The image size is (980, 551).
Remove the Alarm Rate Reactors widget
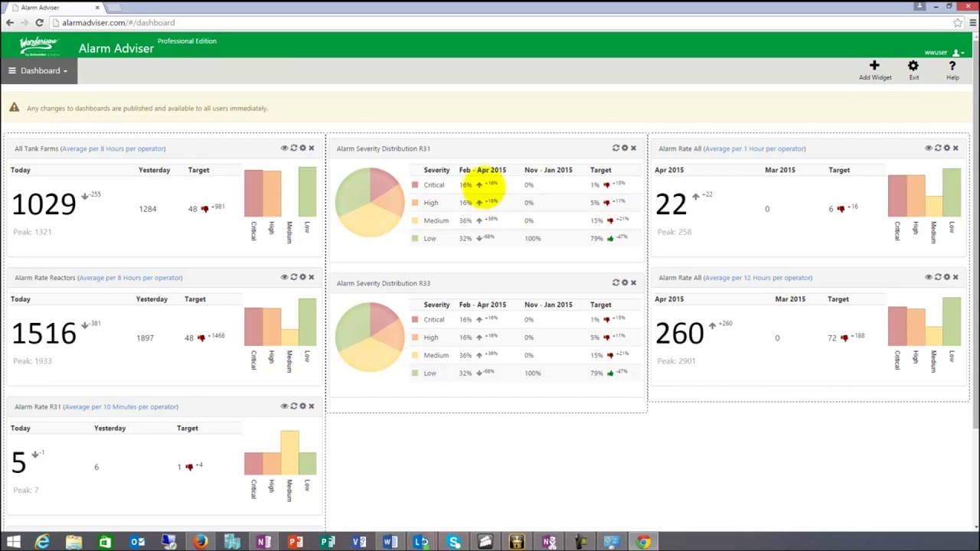pos(312,277)
